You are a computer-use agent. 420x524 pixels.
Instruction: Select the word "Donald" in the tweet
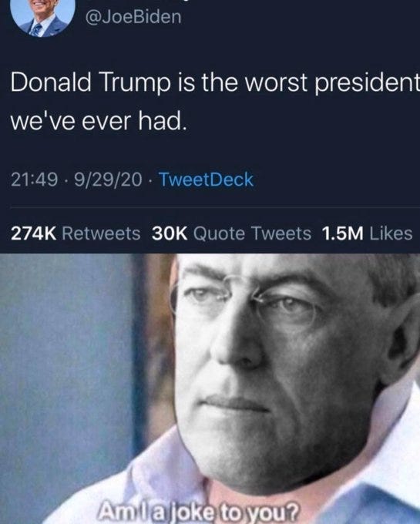tap(51, 82)
